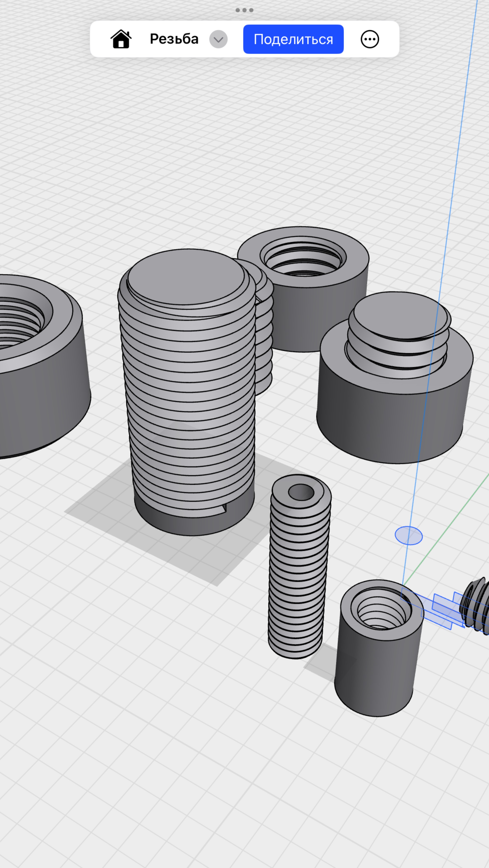Tap the three-dot grabber at screen top
Viewport: 489px width, 868px height.
click(x=244, y=10)
